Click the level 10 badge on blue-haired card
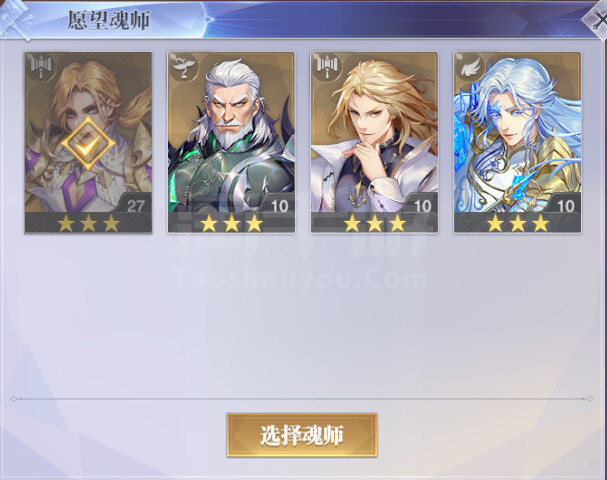This screenshot has width=607, height=480. pyautogui.click(x=565, y=204)
